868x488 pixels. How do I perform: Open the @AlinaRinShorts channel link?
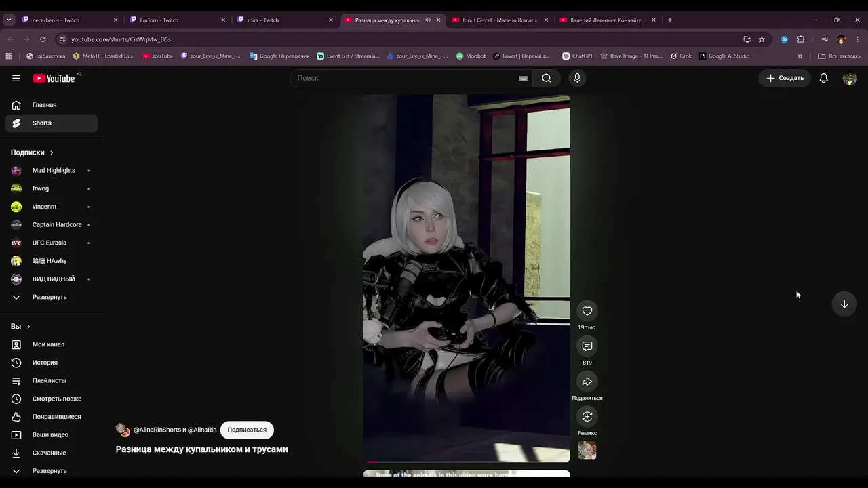click(157, 430)
